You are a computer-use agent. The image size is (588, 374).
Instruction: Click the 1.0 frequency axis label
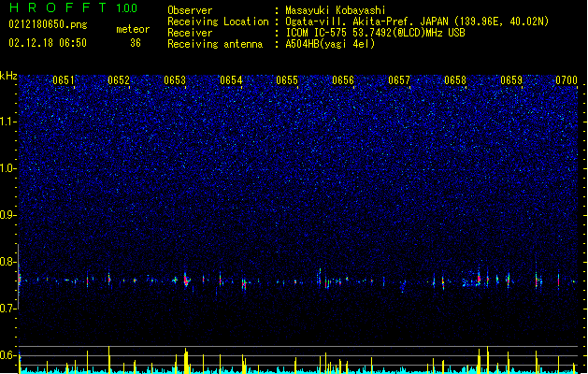tap(8, 168)
